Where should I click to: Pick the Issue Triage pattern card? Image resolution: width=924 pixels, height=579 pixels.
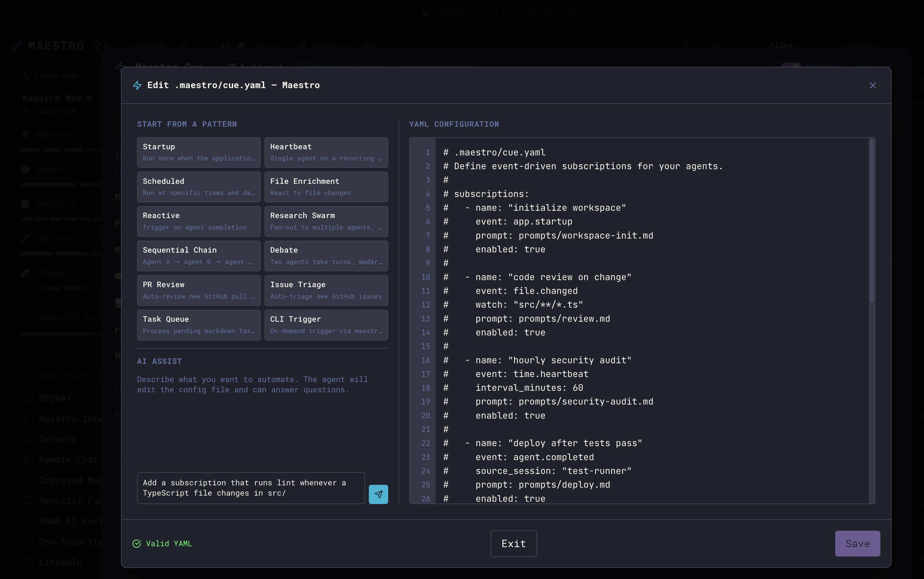pyautogui.click(x=326, y=290)
